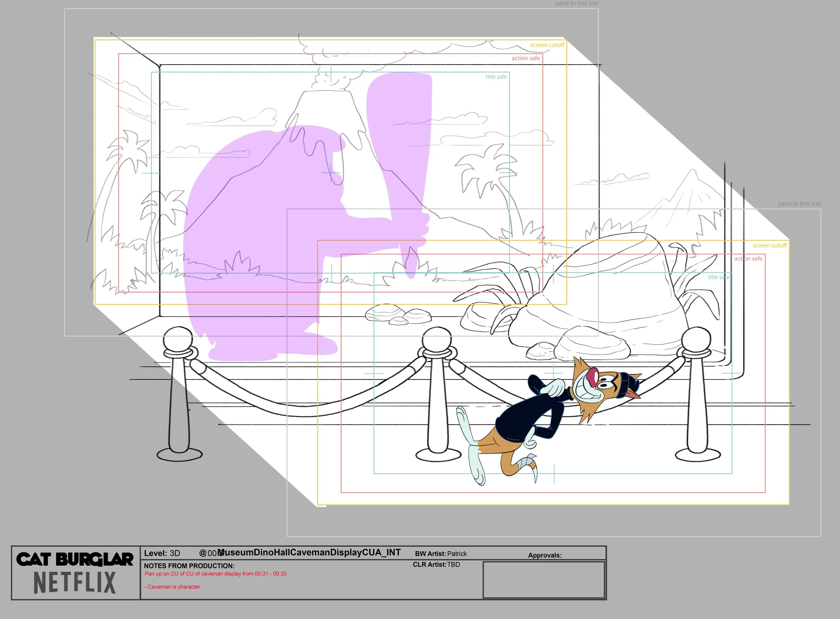Click 'paint to this line' label above lower frame
The image size is (840, 619).
pos(799,204)
